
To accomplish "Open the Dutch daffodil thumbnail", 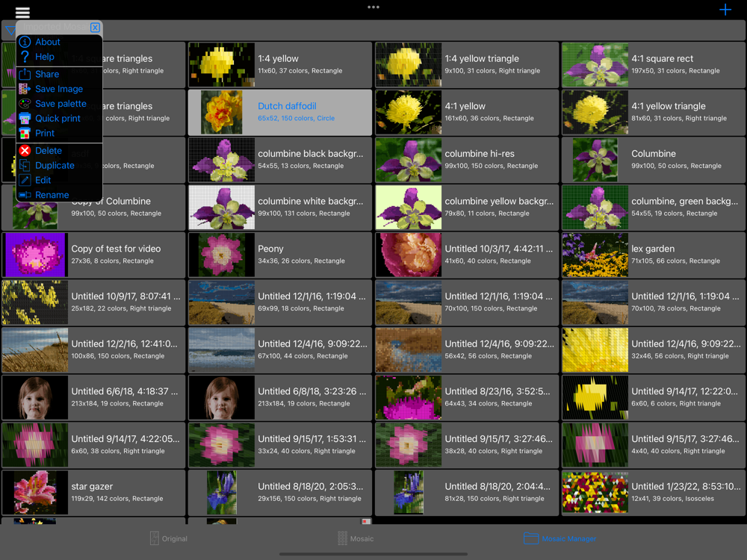I will point(222,113).
